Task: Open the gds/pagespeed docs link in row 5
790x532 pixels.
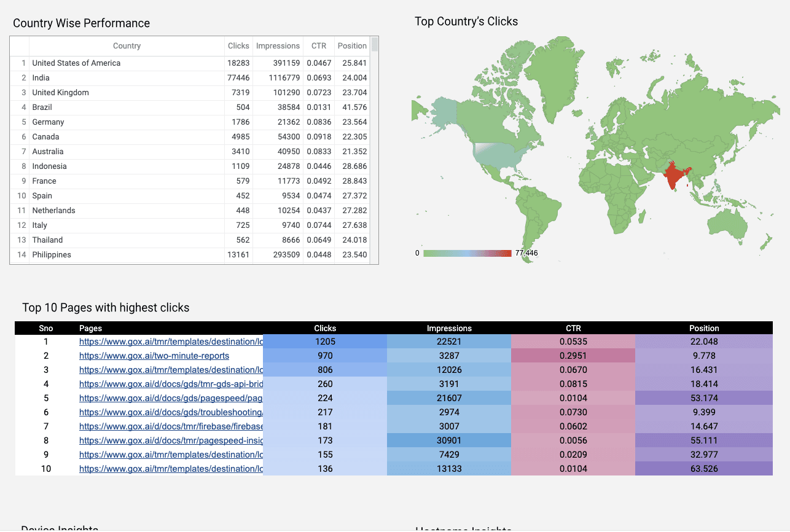Action: [171, 398]
